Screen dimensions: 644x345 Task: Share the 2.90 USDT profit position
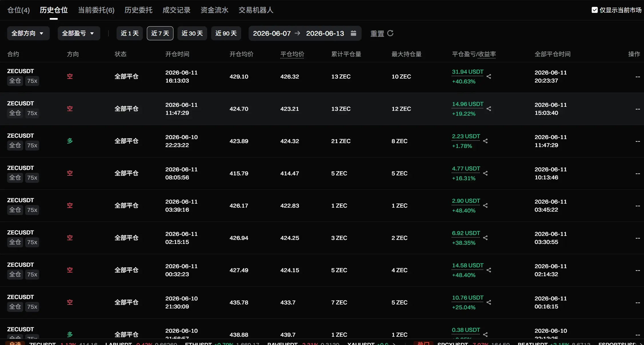485,206
